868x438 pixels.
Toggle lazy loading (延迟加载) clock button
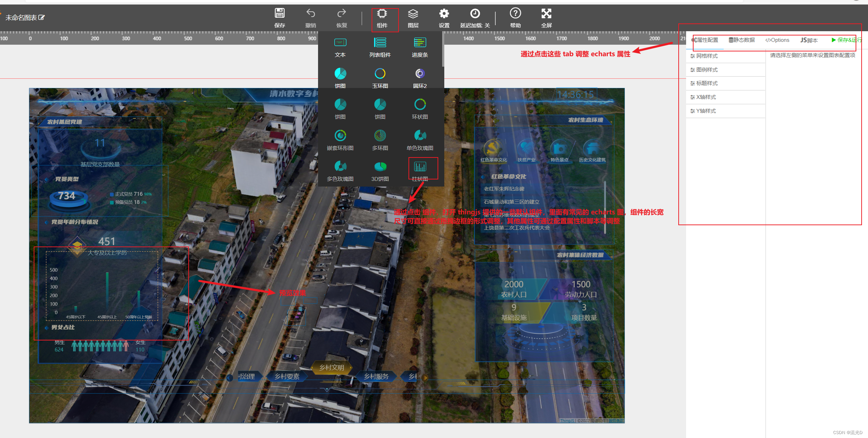point(475,14)
